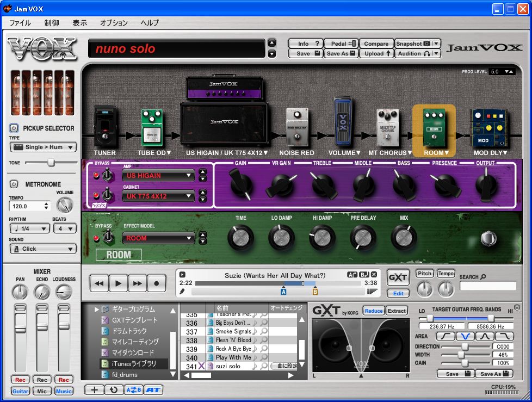The height and width of the screenshot is (402, 532).
Task: Select the VOX VOLUME pedal
Action: (x=343, y=121)
